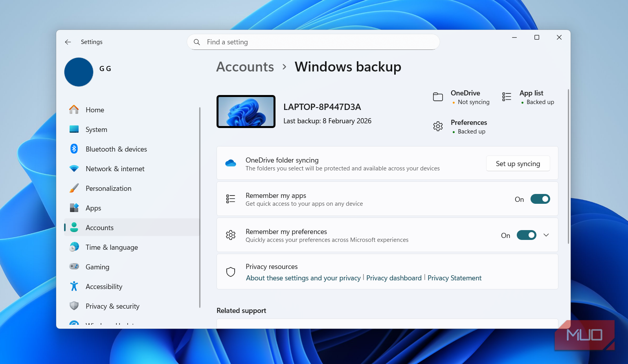
Task: Click the Bluetooth & devices icon
Action: [74, 149]
